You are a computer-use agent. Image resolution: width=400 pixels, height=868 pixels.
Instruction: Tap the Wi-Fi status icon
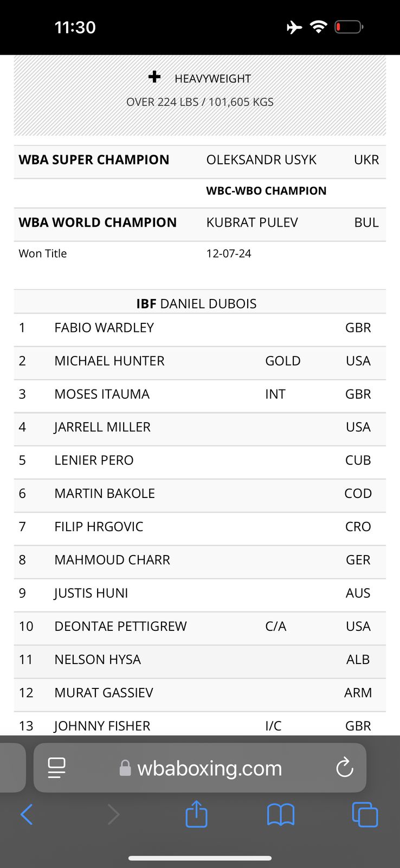click(318, 27)
